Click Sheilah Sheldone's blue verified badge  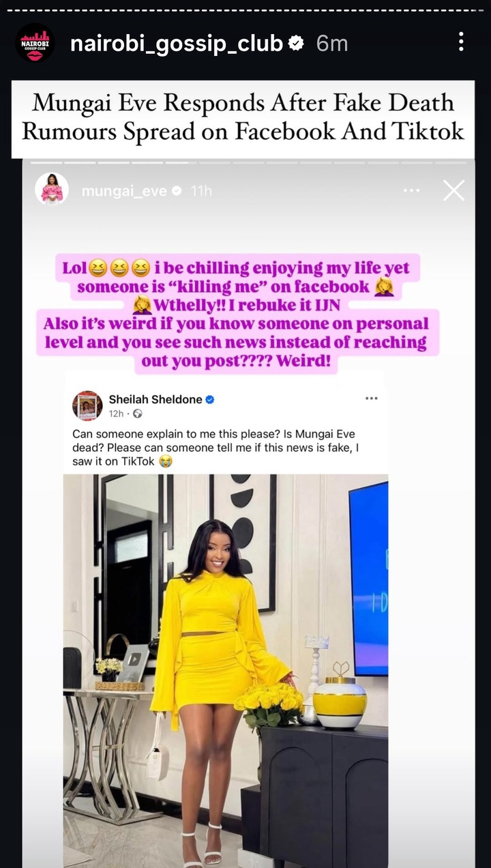(x=210, y=400)
